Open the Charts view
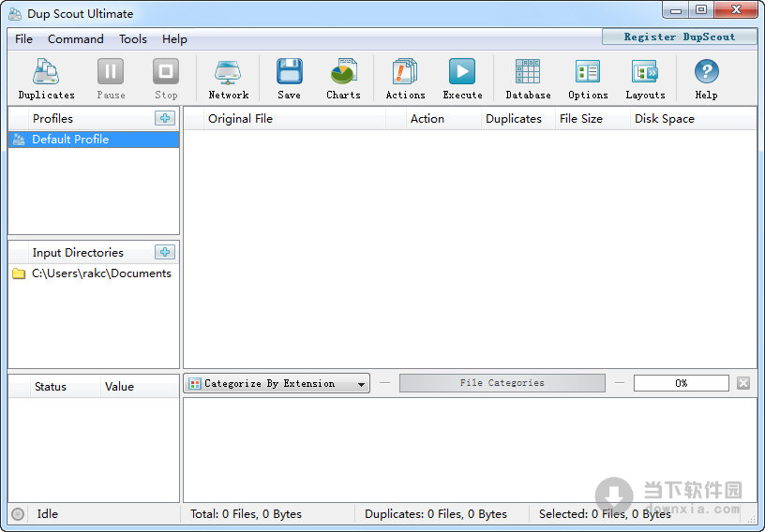Viewport: 765px width, 532px height. pos(343,79)
